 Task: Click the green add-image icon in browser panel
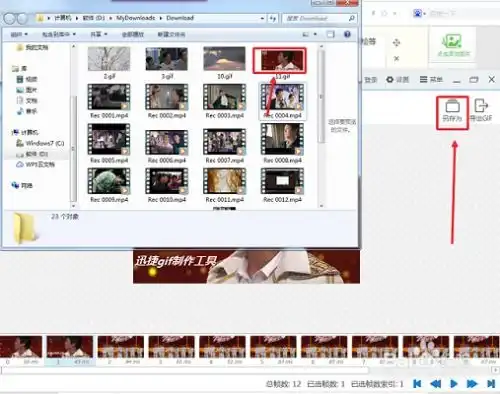point(452,41)
